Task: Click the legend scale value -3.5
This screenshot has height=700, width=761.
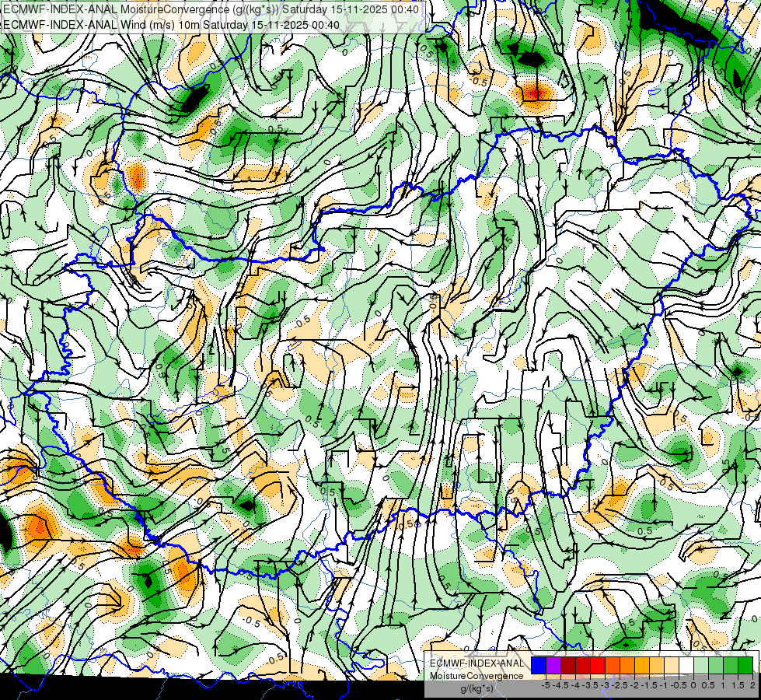Action: 591,685
